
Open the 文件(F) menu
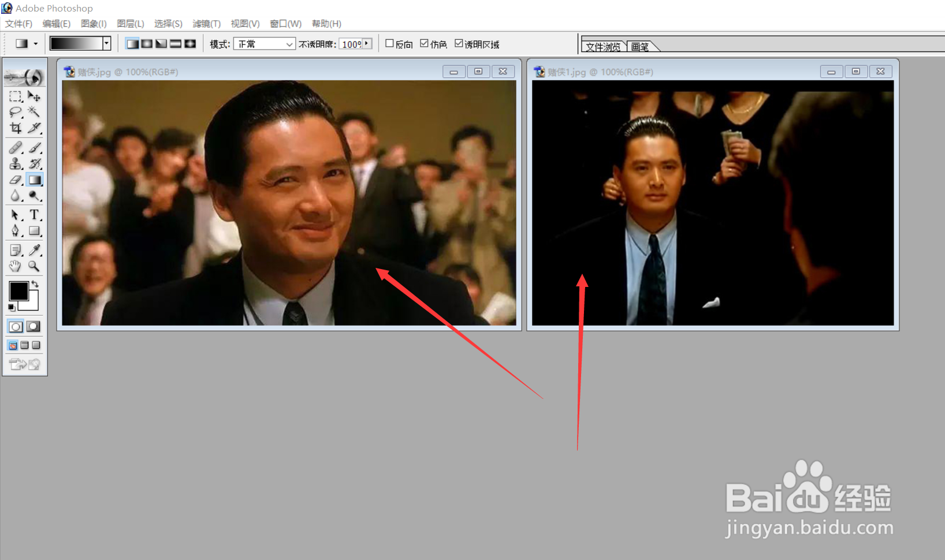point(18,24)
